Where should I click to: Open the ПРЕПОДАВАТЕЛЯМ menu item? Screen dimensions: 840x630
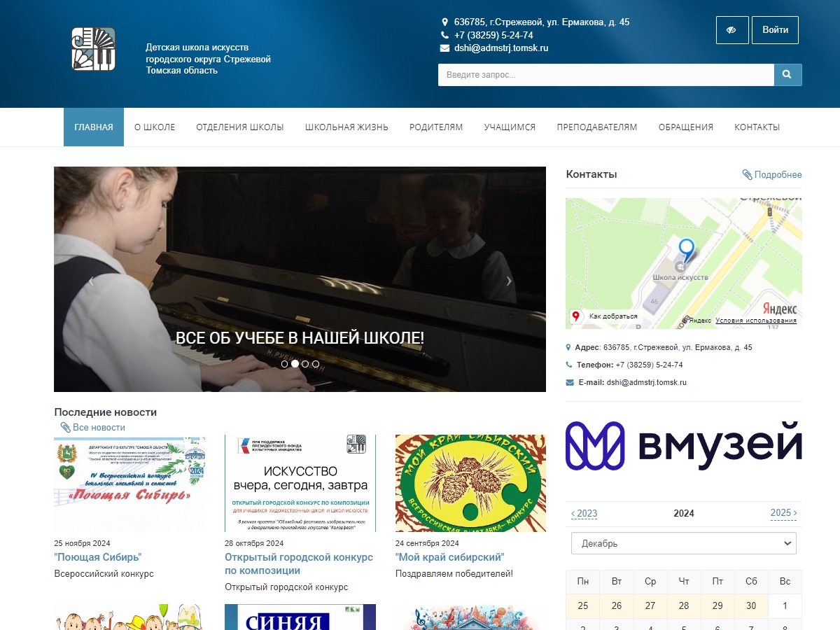[597, 127]
